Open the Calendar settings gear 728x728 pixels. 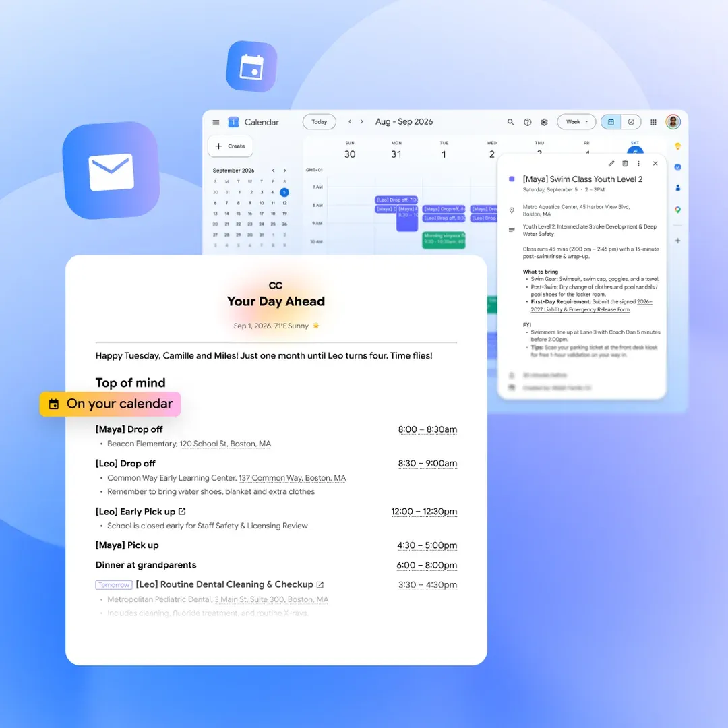click(544, 122)
